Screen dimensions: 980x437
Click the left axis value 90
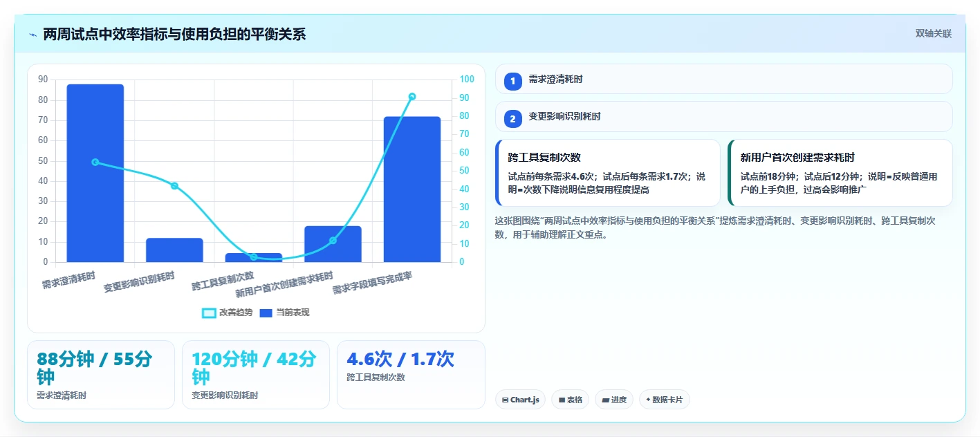tap(43, 80)
